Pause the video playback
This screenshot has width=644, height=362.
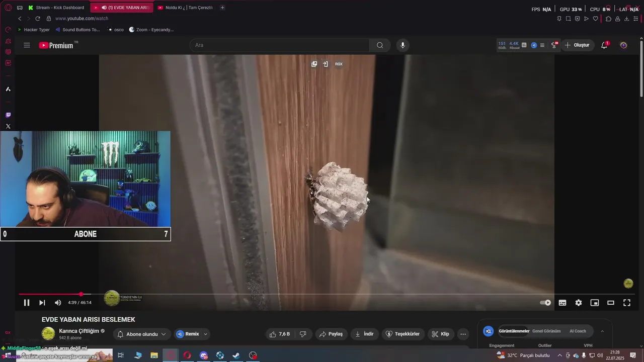coord(27,303)
